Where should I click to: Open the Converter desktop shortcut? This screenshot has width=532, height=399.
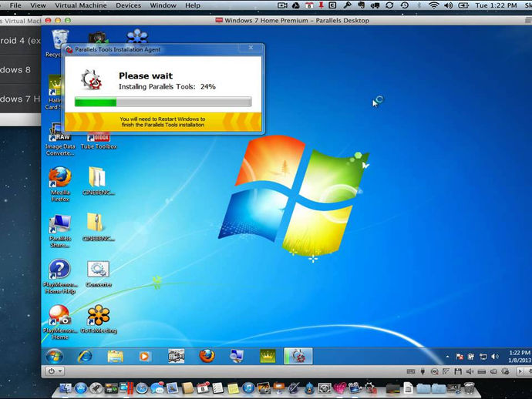point(99,274)
